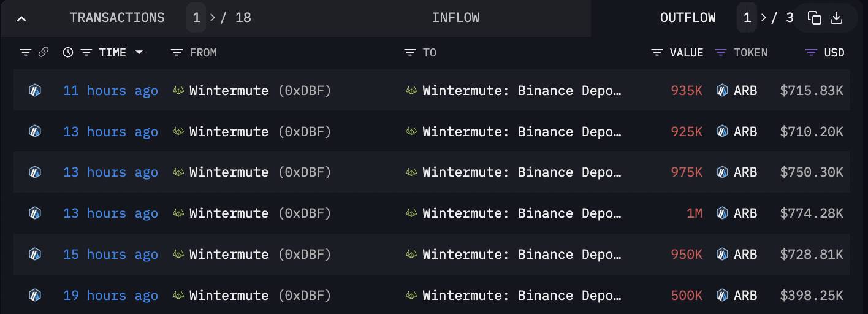
Task: Select the $728.81K USD amount
Action: pyautogui.click(x=812, y=255)
